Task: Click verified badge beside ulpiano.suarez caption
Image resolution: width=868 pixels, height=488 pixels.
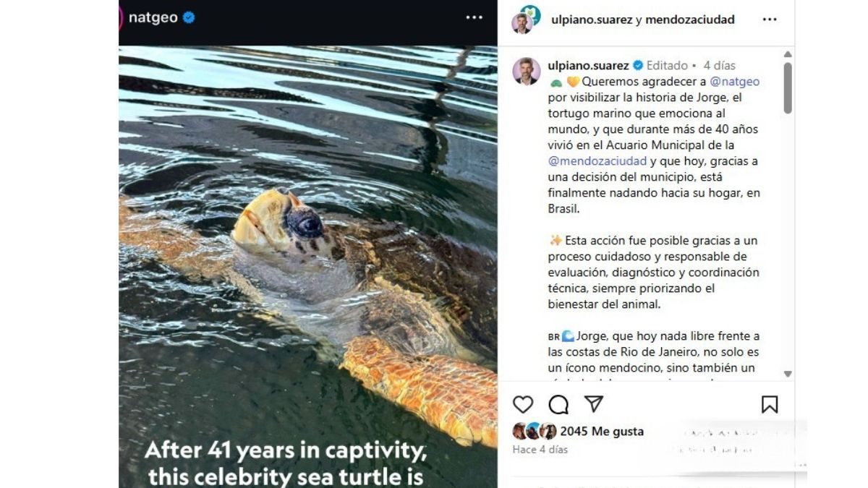Action: tap(638, 66)
